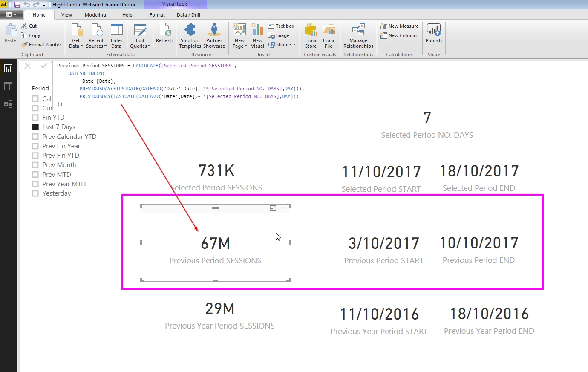The height and width of the screenshot is (372, 588).
Task: Import custom visual From File
Action: [329, 36]
